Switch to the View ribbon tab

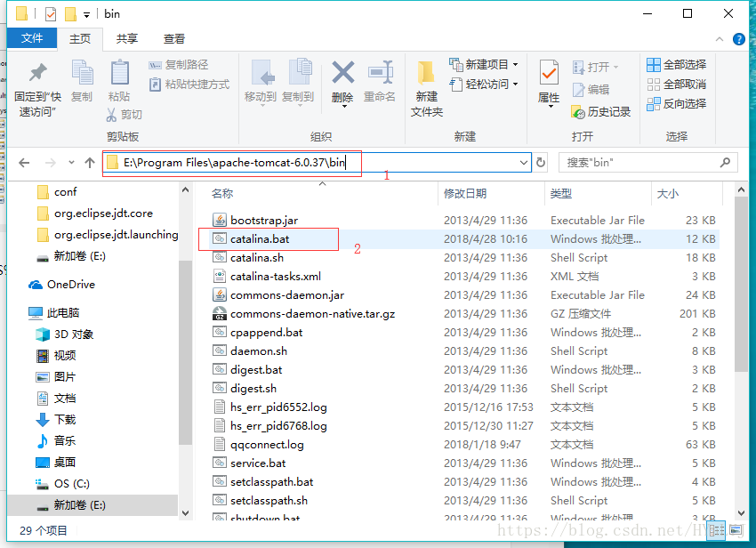[x=174, y=38]
